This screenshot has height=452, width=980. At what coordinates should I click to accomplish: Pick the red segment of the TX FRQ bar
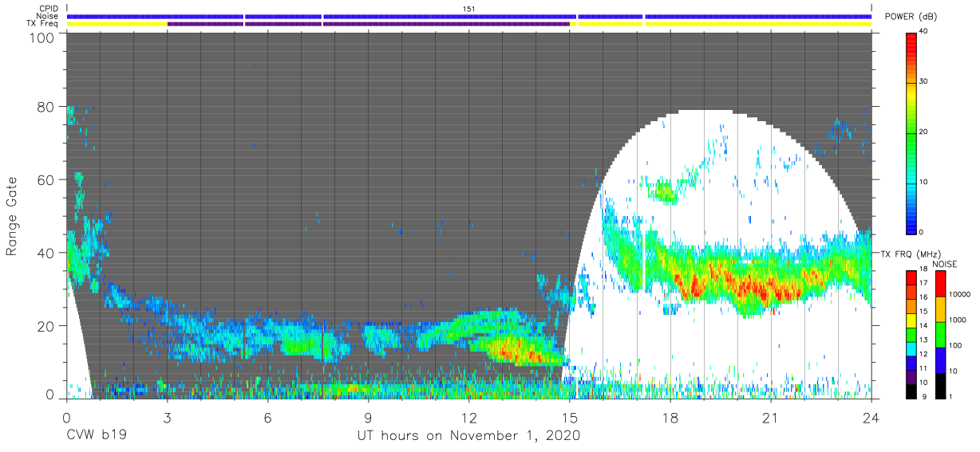coord(910,277)
